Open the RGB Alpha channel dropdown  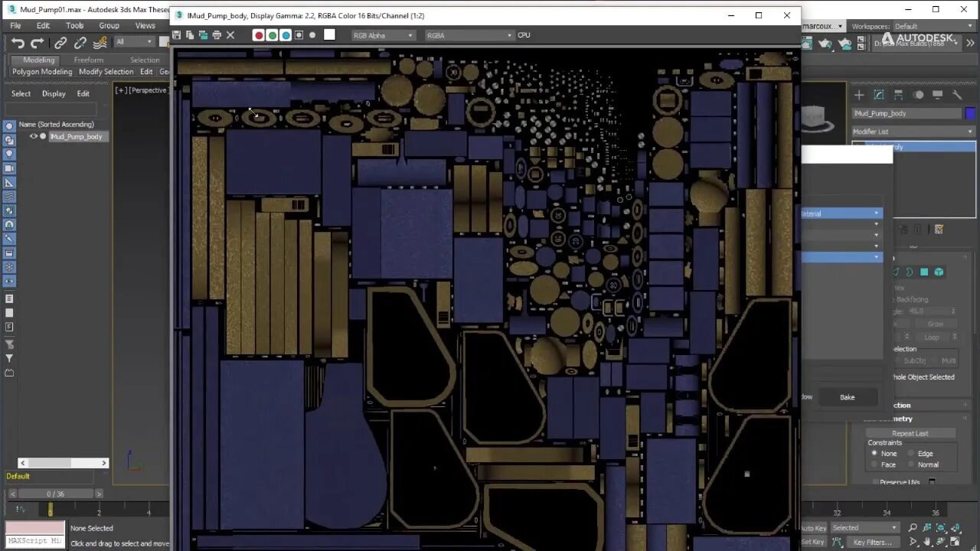383,35
